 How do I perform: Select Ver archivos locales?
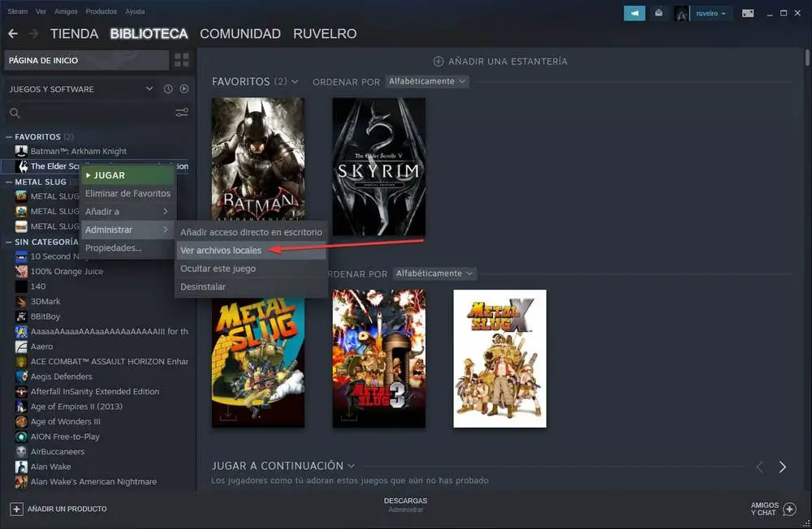click(251, 251)
